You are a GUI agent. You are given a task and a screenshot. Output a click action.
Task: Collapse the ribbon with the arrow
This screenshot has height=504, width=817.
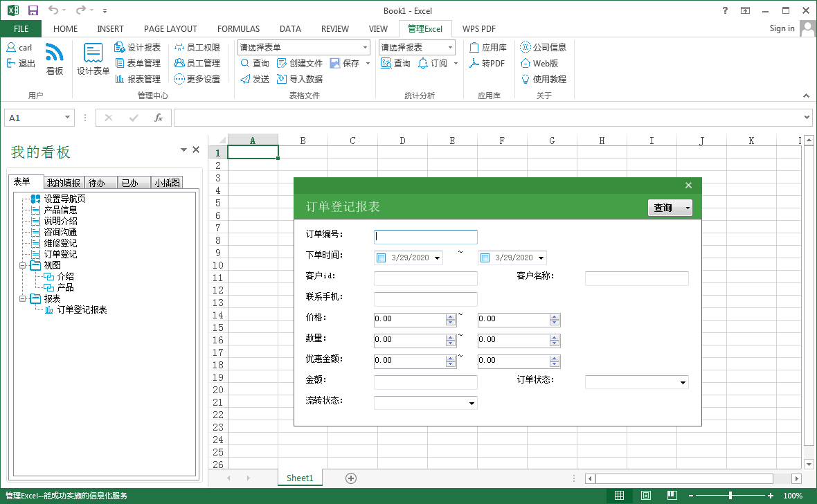pyautogui.click(x=805, y=96)
